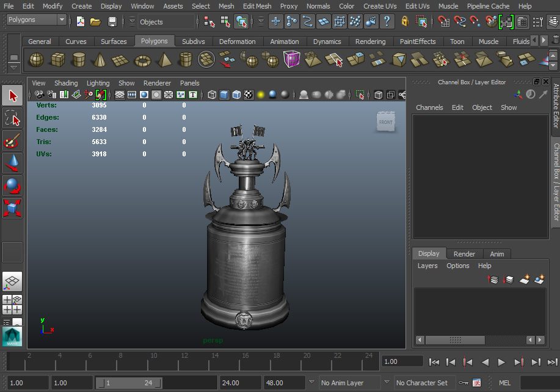Activate the Paint Selection tool

(x=12, y=140)
